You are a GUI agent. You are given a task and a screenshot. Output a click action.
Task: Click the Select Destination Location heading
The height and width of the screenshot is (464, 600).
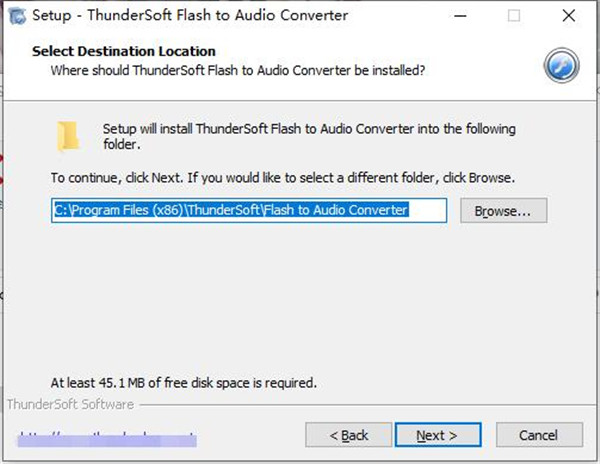(124, 51)
